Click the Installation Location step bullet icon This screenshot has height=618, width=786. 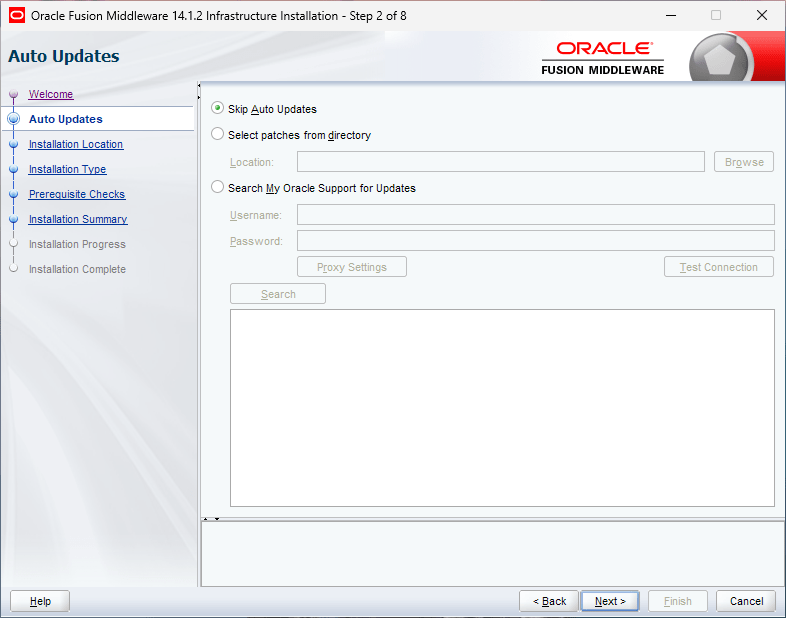tap(14, 144)
